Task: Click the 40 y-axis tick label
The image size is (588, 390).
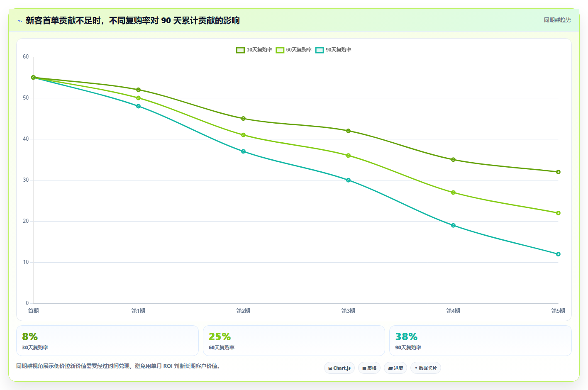Action: click(x=26, y=139)
